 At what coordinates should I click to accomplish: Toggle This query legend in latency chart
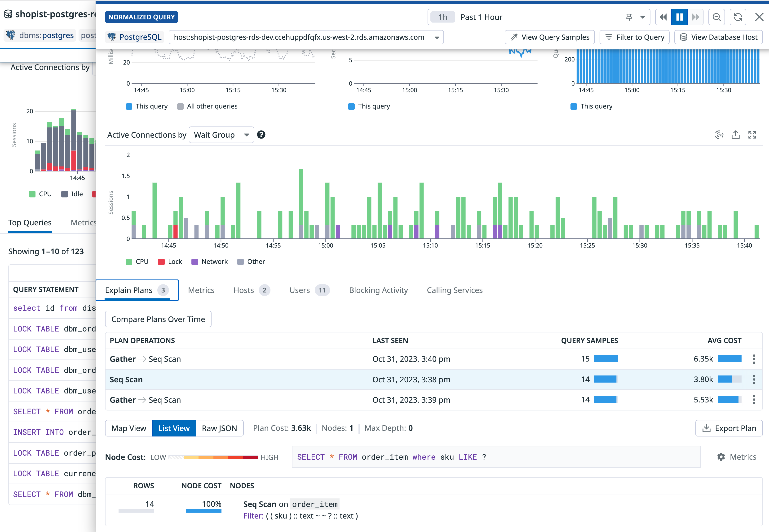tap(147, 106)
